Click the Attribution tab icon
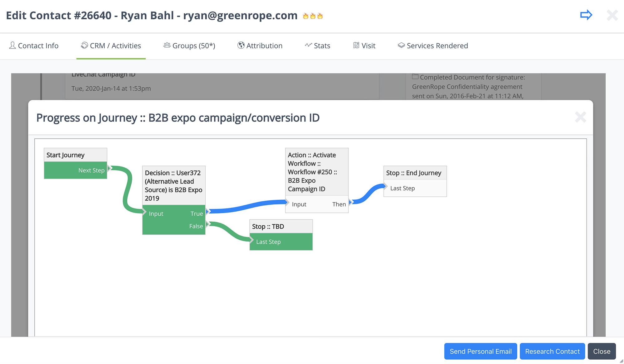 point(241,45)
